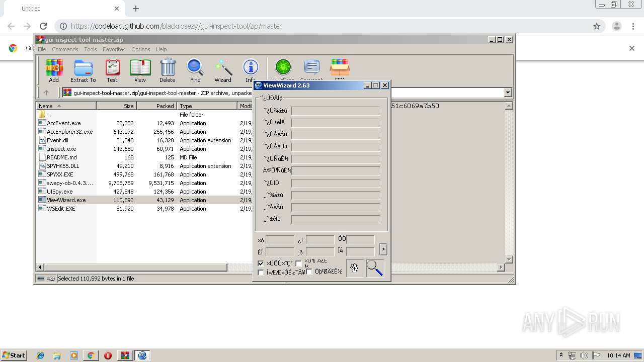The height and width of the screenshot is (362, 644).
Task: Click the View toolbar icon in WinRAR
Action: click(140, 70)
